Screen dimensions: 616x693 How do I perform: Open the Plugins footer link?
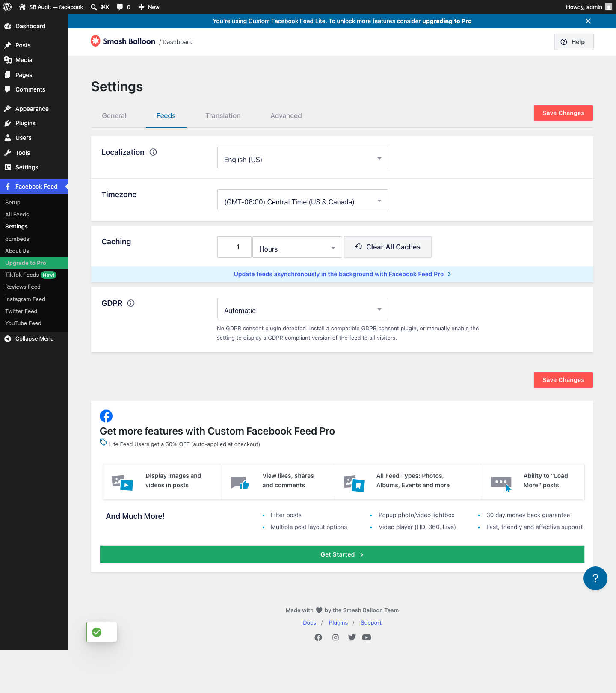point(338,623)
